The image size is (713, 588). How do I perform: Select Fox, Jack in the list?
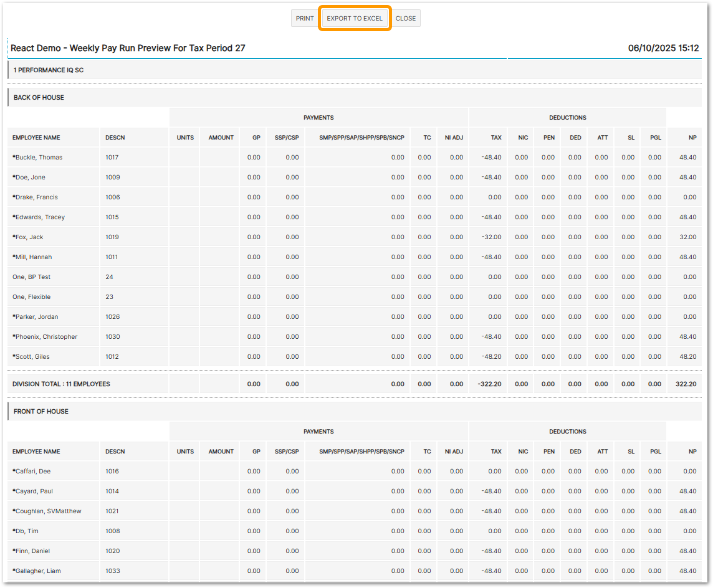(x=29, y=237)
